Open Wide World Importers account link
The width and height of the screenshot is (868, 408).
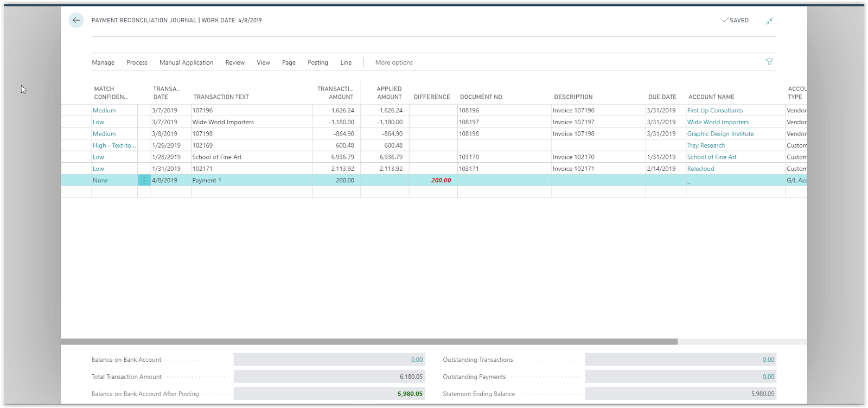[x=718, y=122]
